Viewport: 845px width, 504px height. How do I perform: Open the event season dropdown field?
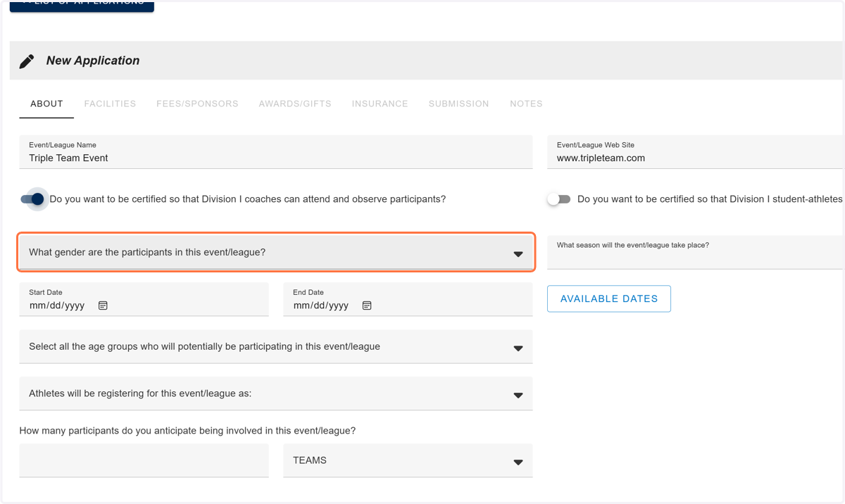(696, 252)
